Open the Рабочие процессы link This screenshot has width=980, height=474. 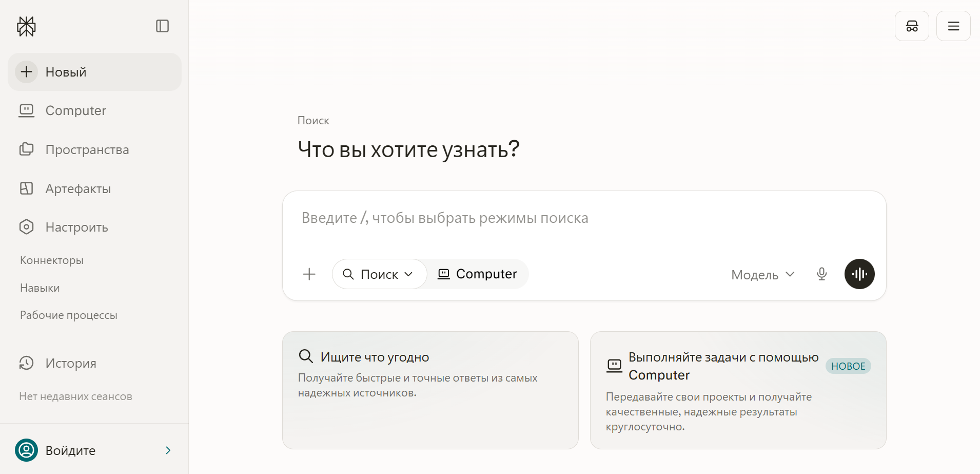click(69, 315)
